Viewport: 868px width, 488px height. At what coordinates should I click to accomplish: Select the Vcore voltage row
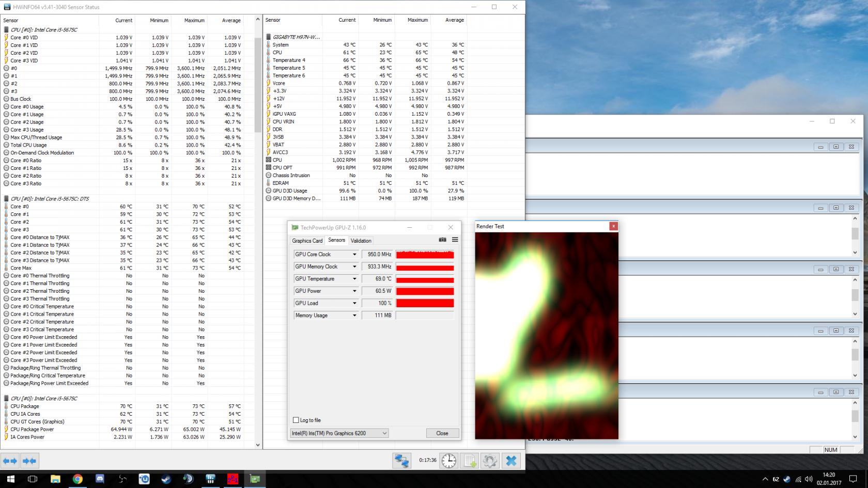click(x=366, y=83)
